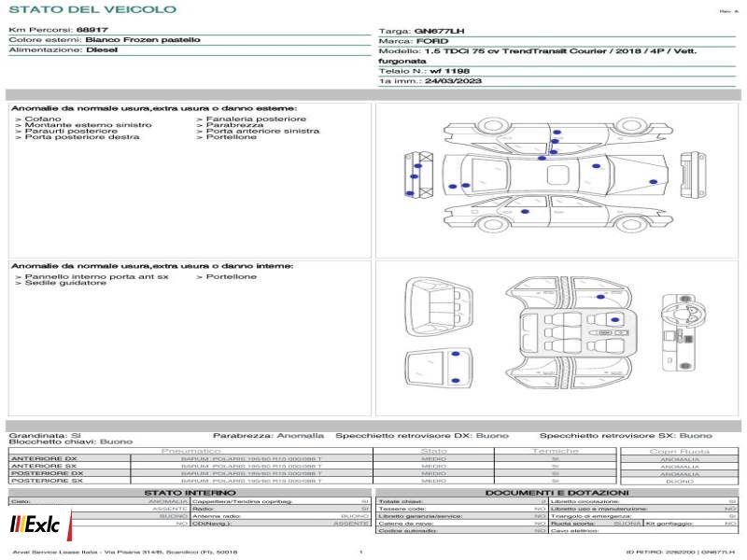Image resolution: width=747 pixels, height=560 pixels.
Task: Click the internal anomalies section heading
Action: pyautogui.click(x=152, y=266)
